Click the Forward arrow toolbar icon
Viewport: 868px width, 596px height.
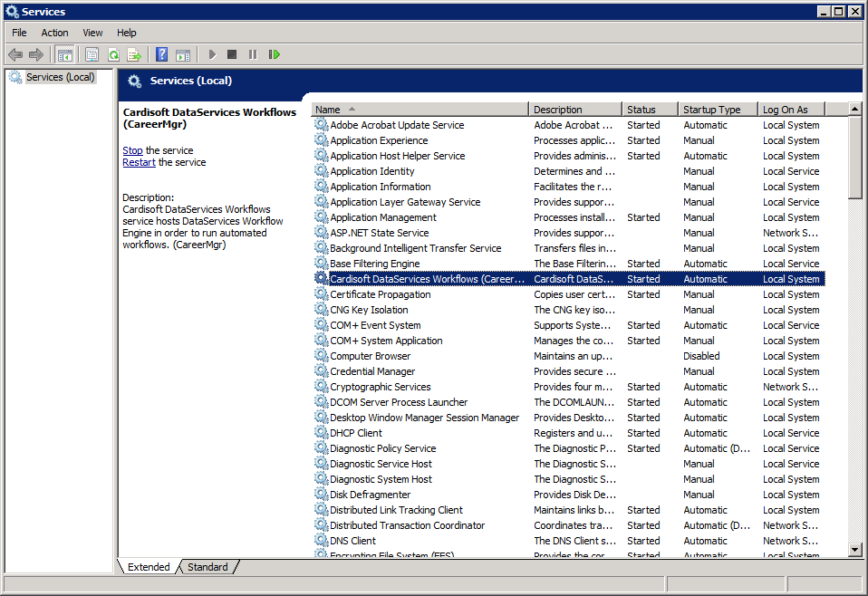coord(36,54)
